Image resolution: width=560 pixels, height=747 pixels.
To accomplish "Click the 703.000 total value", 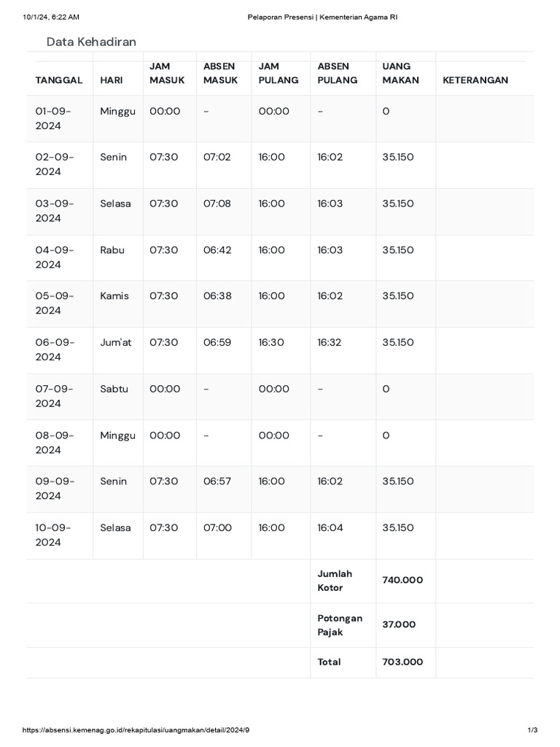I will coord(402,662).
